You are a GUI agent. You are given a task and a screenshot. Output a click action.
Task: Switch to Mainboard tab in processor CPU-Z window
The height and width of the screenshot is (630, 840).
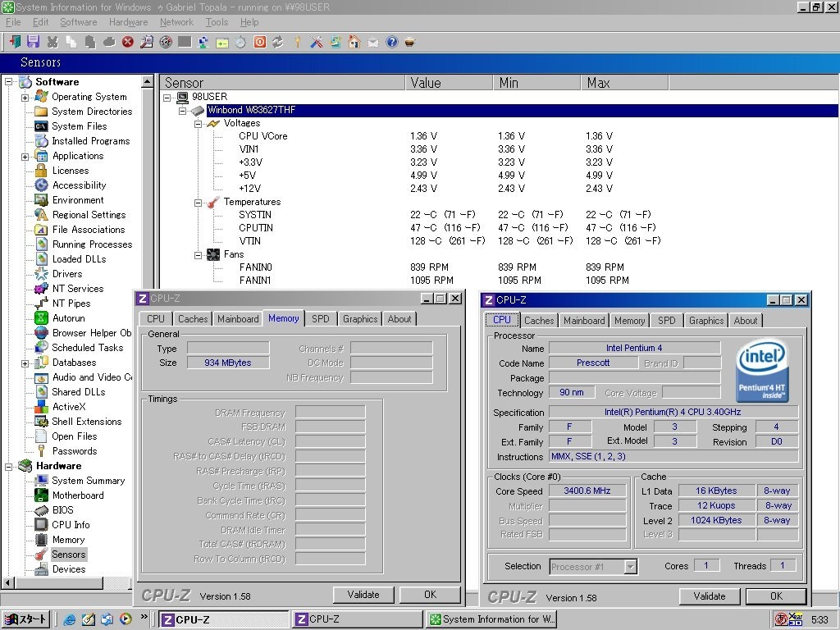pos(584,321)
